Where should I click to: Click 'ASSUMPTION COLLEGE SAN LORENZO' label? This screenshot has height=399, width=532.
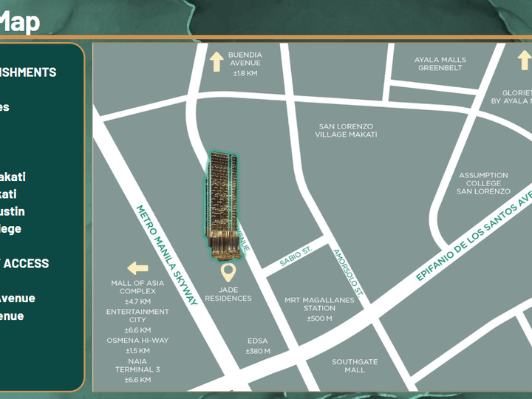pos(483,183)
